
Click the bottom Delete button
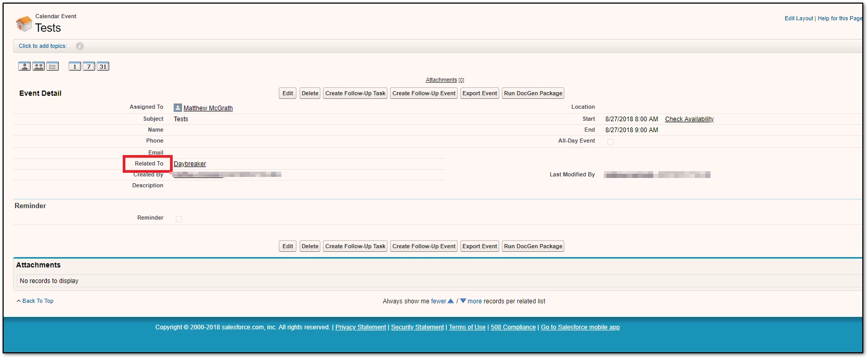coord(310,246)
